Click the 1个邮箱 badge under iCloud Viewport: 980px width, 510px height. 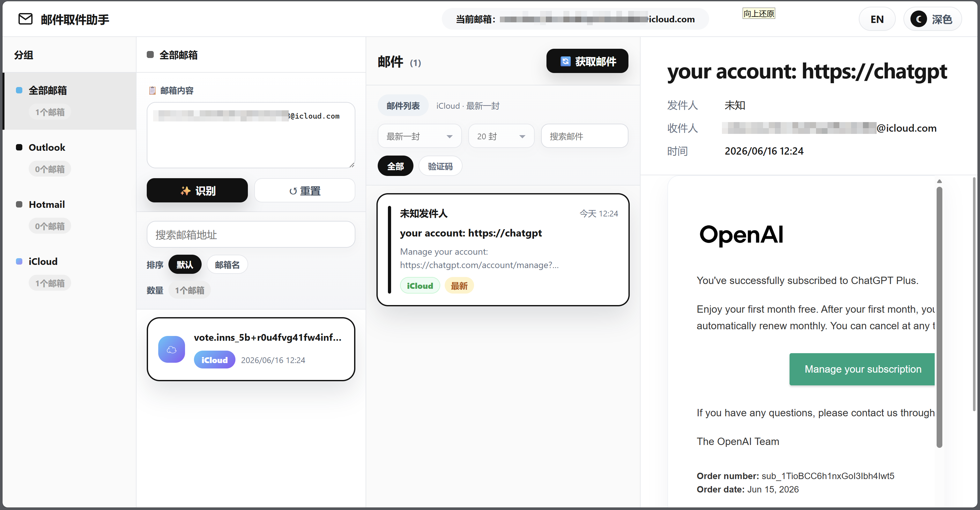click(x=50, y=283)
